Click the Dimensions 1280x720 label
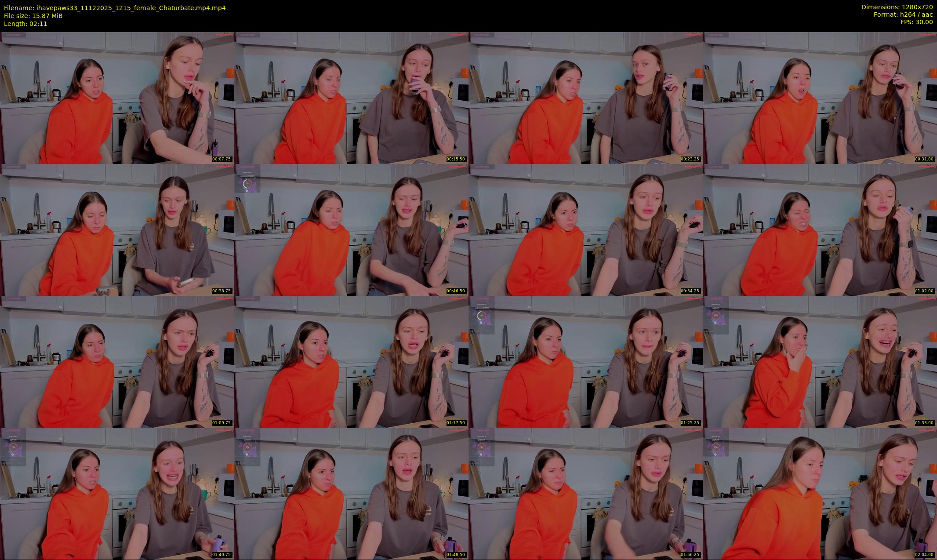Viewport: 937px width, 560px height. tap(897, 7)
